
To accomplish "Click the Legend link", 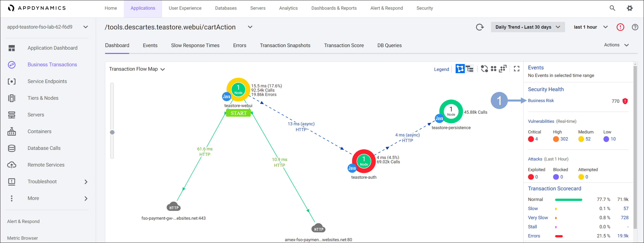I will 441,69.
